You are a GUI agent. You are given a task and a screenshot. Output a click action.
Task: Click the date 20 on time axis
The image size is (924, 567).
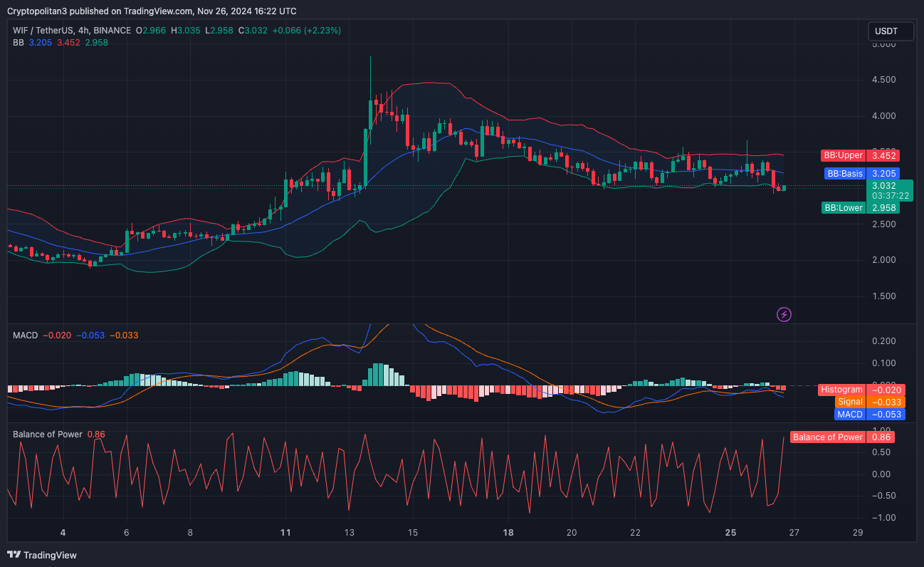tap(572, 532)
